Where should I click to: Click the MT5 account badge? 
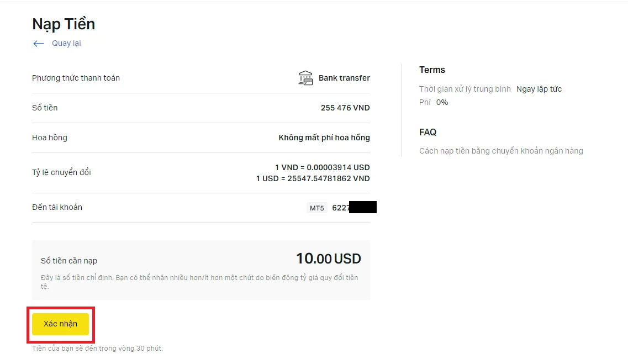[x=317, y=208]
